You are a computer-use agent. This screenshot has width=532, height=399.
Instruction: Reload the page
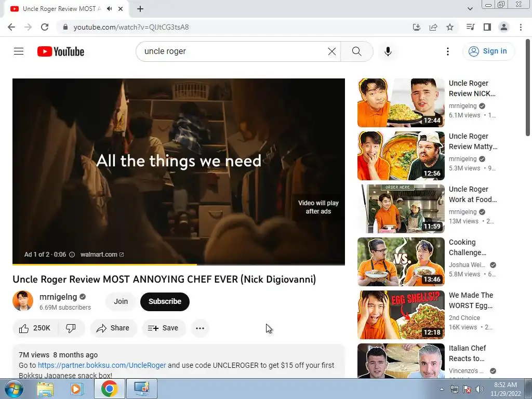click(x=45, y=27)
